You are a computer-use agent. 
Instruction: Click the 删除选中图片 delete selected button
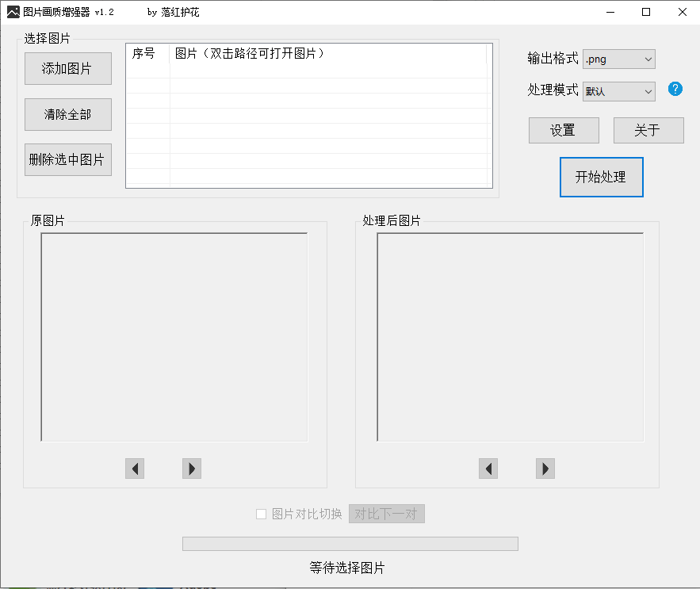[x=67, y=159]
